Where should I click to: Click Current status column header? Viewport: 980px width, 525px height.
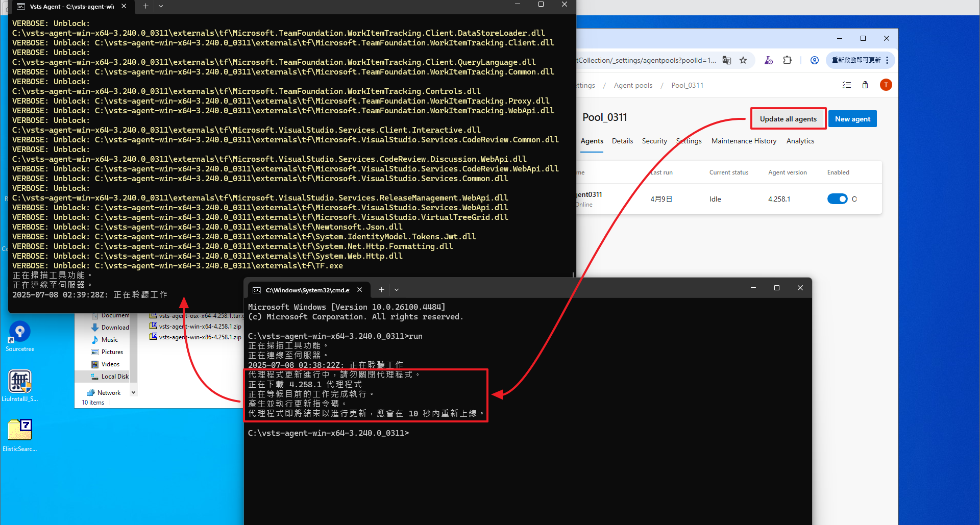pos(729,172)
